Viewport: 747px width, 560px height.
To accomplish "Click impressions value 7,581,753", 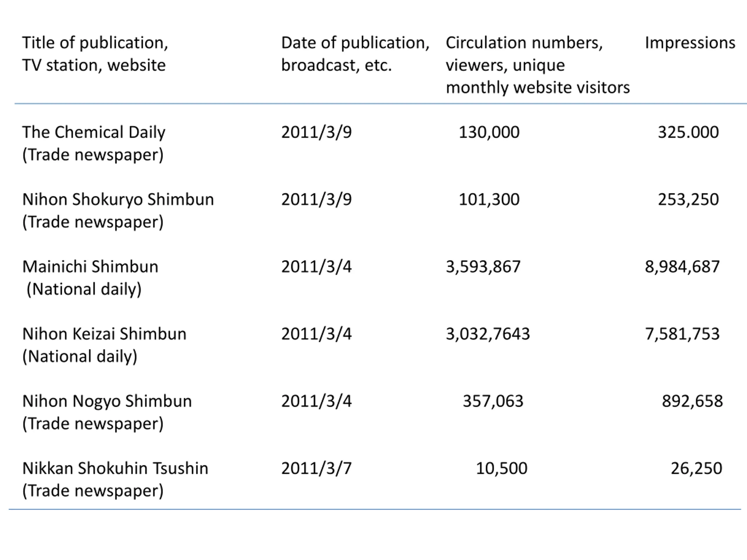I will click(x=683, y=334).
